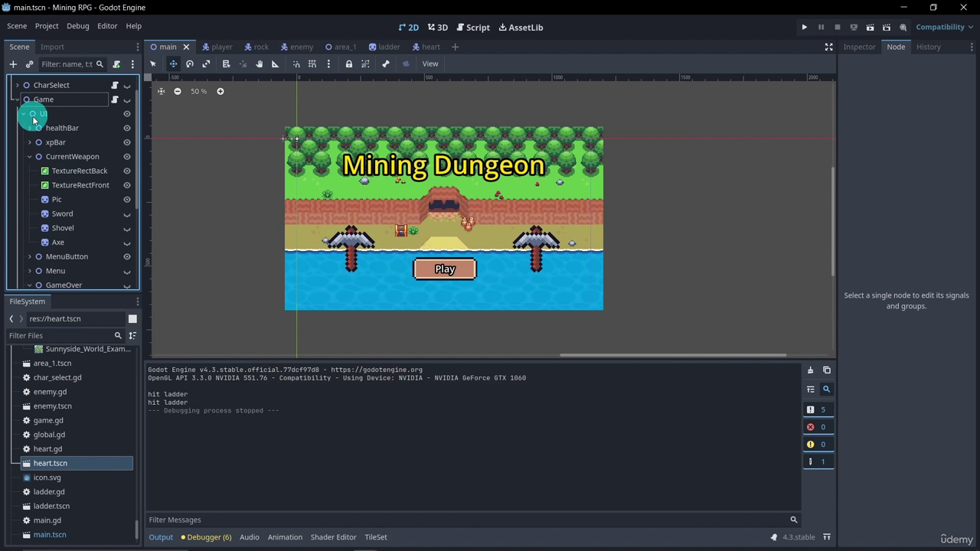This screenshot has width=980, height=551.
Task: Copy output log selection icon
Action: pos(827,370)
